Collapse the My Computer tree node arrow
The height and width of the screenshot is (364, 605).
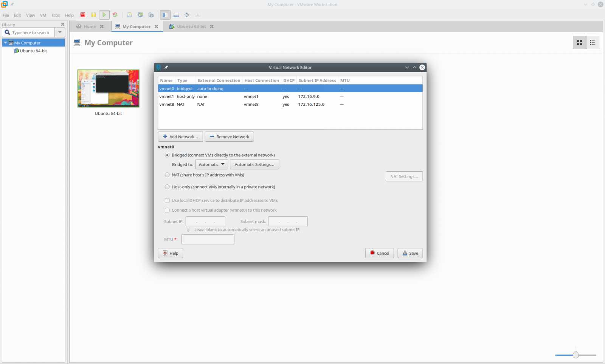point(5,43)
